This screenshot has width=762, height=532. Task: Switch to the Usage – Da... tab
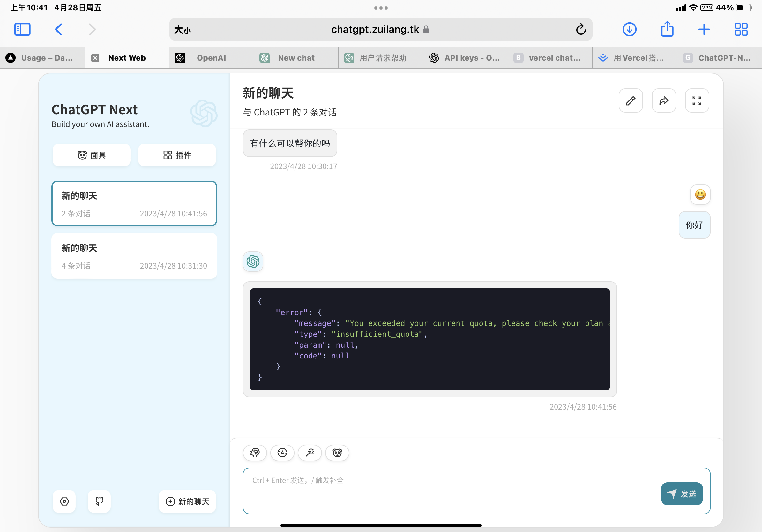(42, 58)
